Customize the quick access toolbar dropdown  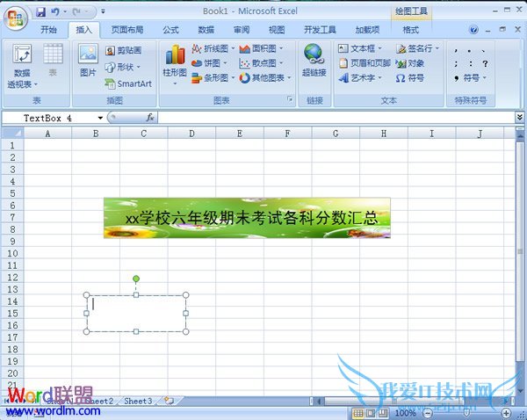tap(103, 11)
